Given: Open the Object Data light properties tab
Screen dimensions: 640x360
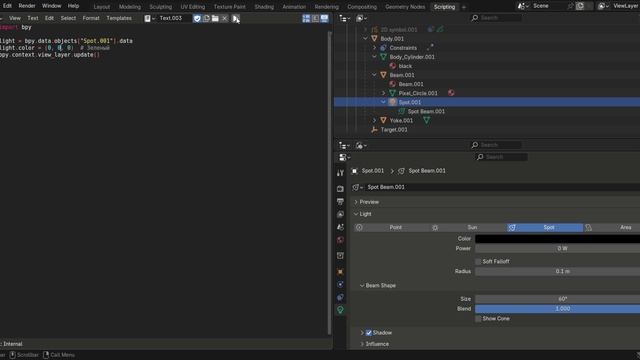Looking at the screenshot, I should coord(340,310).
